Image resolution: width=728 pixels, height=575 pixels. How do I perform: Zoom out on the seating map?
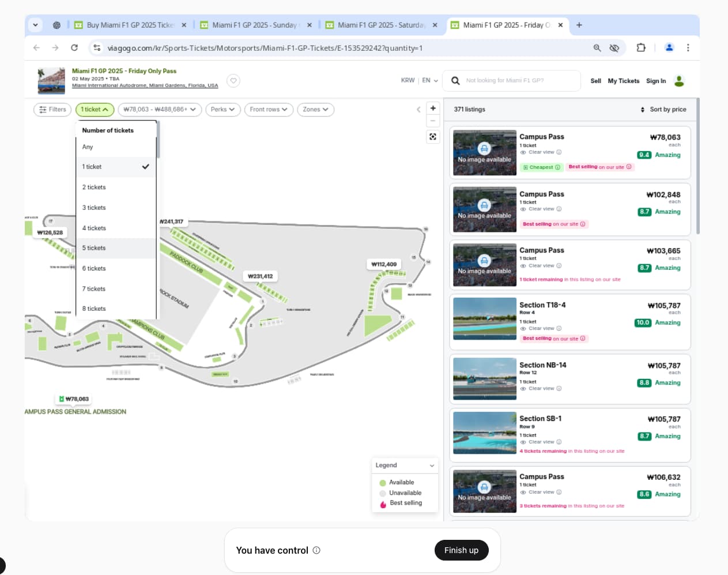[433, 121]
